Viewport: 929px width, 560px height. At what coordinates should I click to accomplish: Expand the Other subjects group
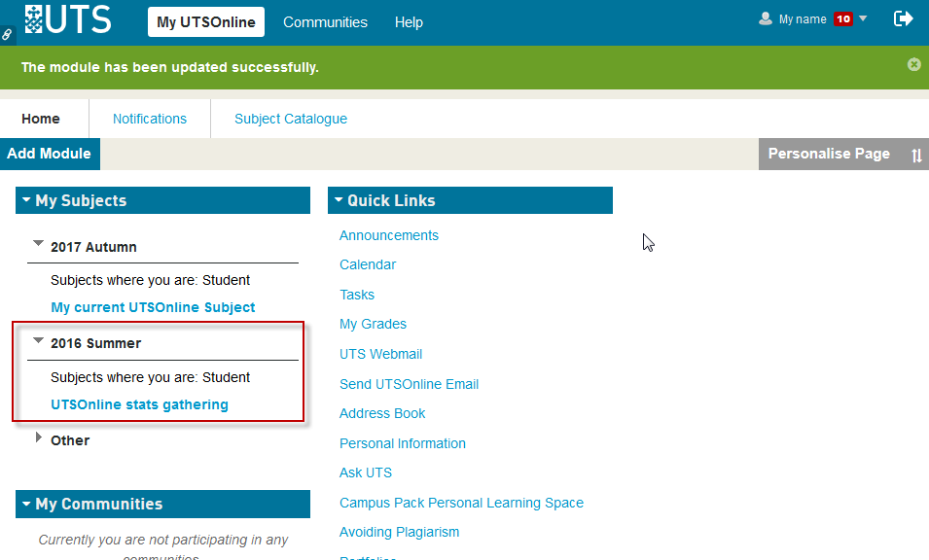tap(39, 438)
